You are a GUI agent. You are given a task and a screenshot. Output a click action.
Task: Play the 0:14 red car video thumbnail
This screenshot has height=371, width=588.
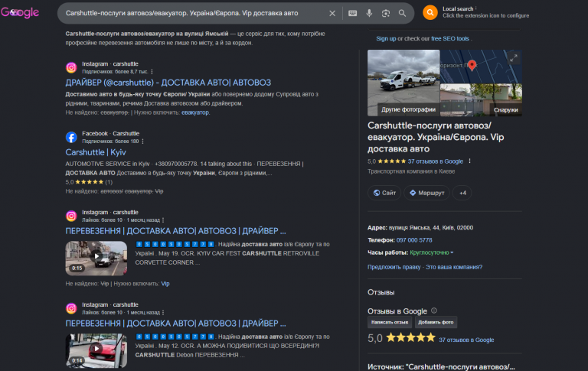point(96,350)
